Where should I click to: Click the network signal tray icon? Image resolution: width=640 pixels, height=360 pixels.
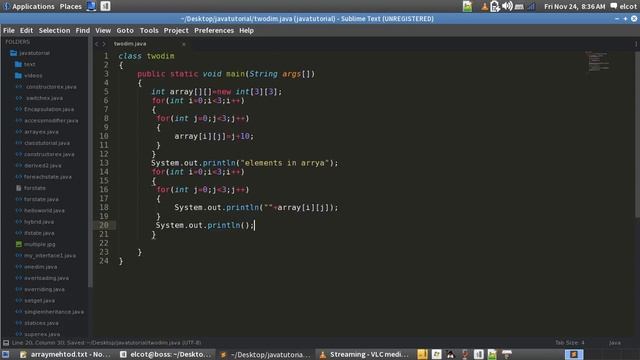click(531, 7)
